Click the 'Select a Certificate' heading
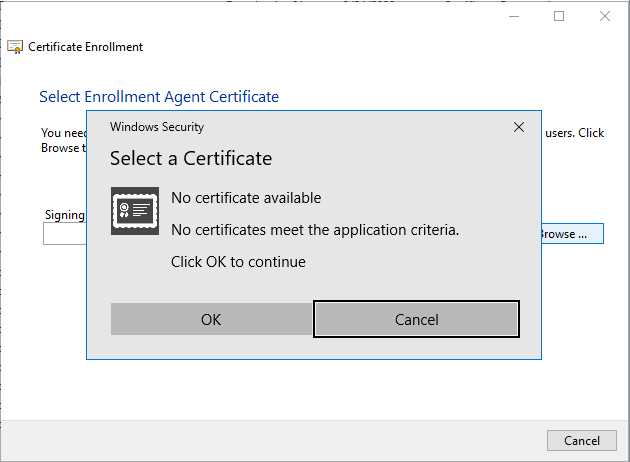Screen dimensions: 630x462 (x=190, y=158)
